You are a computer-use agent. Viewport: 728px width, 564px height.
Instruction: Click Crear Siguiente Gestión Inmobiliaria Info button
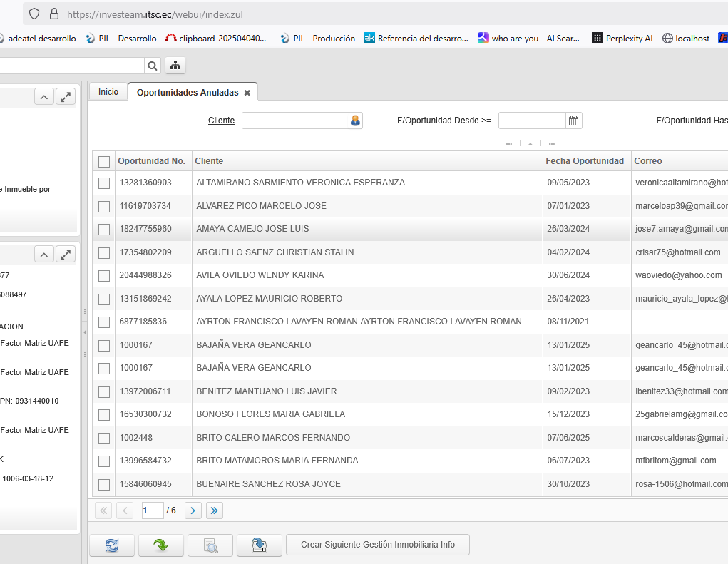377,545
